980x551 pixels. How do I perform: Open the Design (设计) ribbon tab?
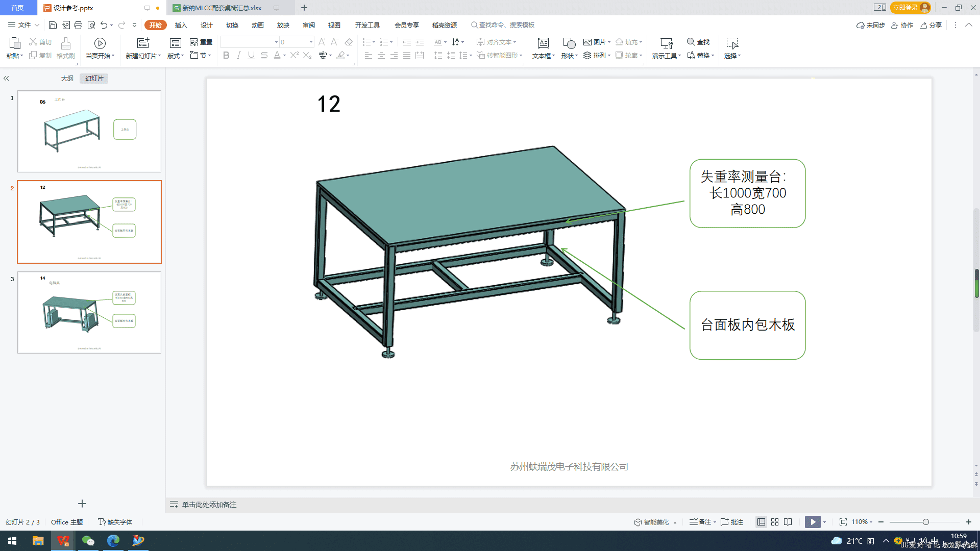(207, 25)
